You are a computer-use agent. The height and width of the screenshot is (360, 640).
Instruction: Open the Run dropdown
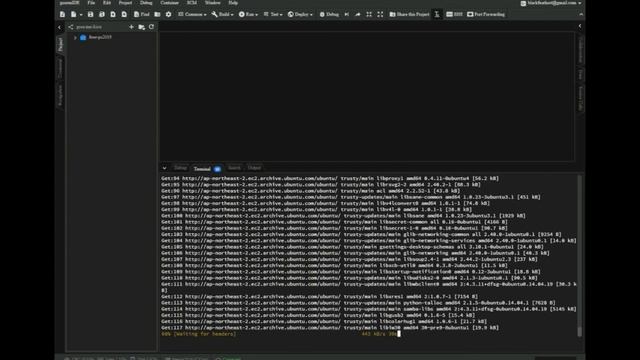click(x=248, y=14)
